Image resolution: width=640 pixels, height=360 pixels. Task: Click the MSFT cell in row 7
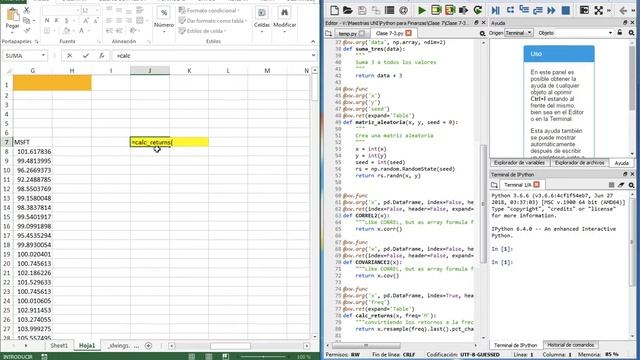click(33, 142)
